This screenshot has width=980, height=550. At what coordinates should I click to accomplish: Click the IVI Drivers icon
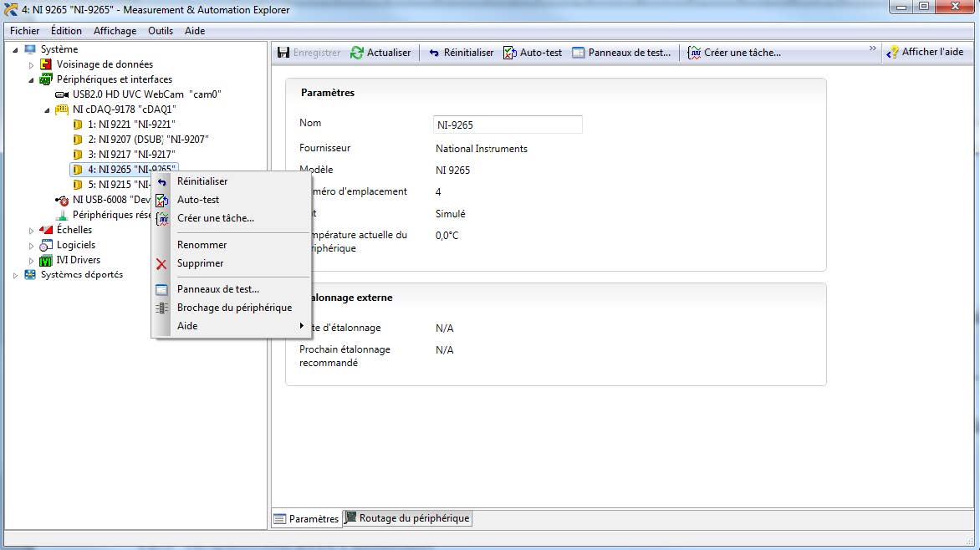pyautogui.click(x=46, y=260)
